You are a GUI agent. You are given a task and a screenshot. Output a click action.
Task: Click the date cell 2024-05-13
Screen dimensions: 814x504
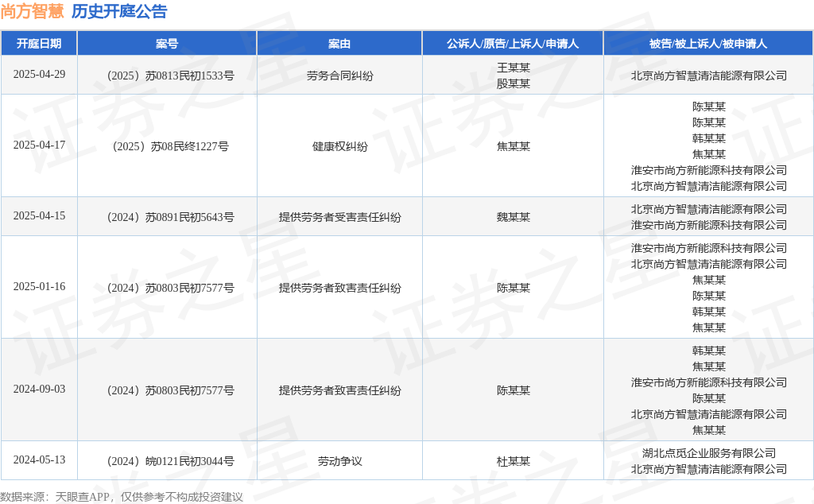click(x=39, y=459)
